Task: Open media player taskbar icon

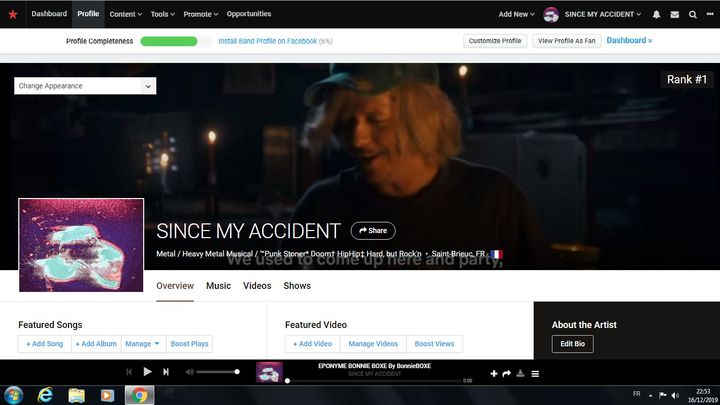Action: [107, 395]
